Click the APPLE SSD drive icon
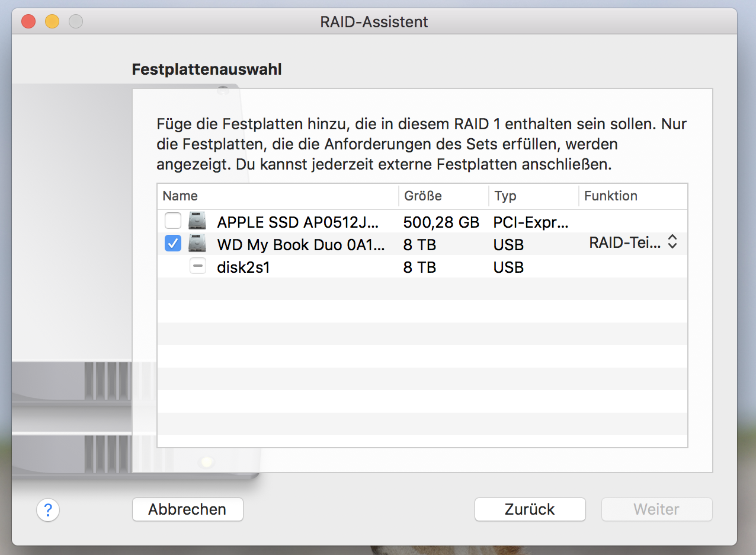Image resolution: width=756 pixels, height=555 pixels. (197, 222)
